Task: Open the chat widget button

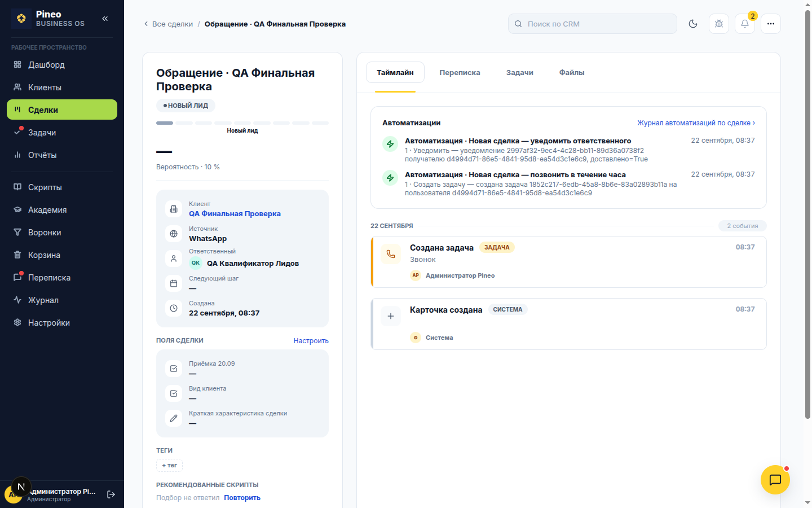Action: [775, 480]
